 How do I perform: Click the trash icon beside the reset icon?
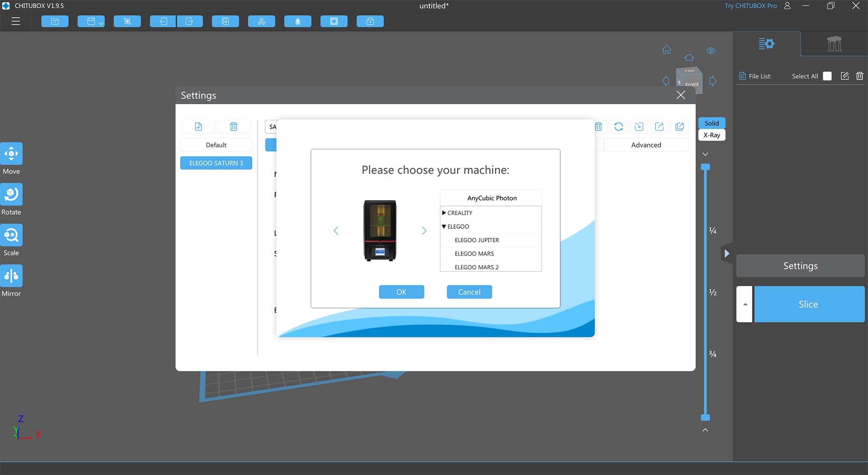(598, 126)
